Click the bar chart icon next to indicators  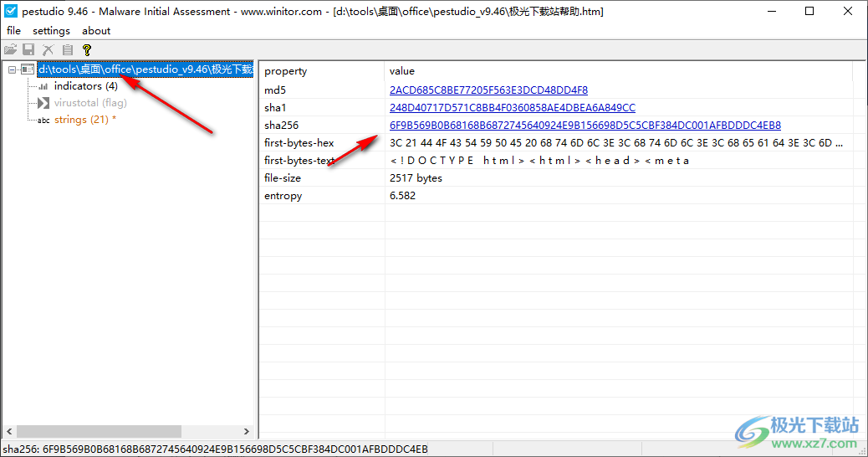pos(43,86)
